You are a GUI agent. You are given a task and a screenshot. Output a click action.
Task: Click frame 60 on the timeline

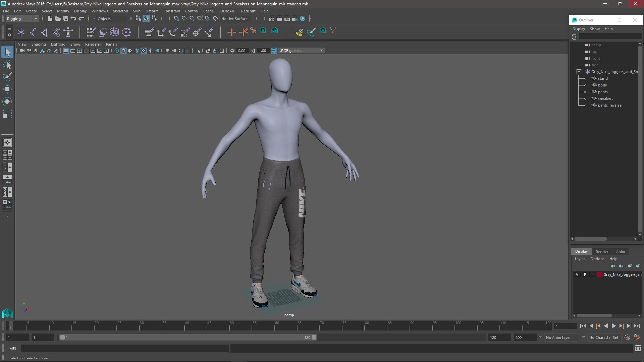(277, 326)
